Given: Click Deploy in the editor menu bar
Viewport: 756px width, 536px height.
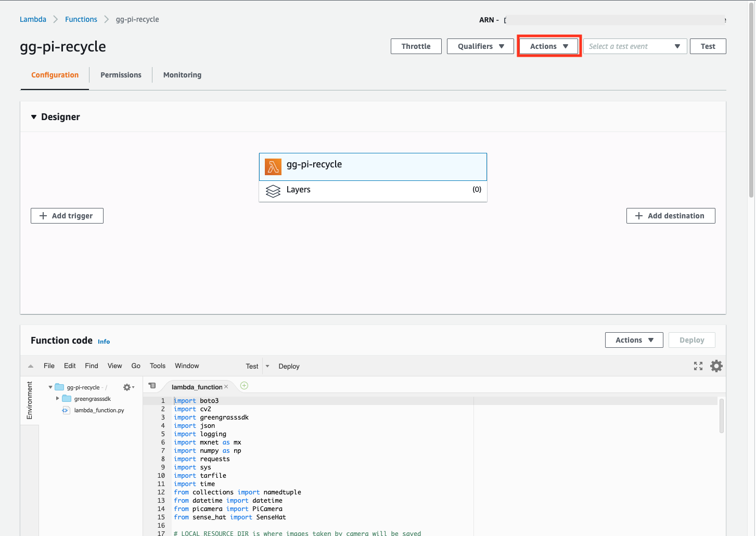Looking at the screenshot, I should (x=289, y=367).
